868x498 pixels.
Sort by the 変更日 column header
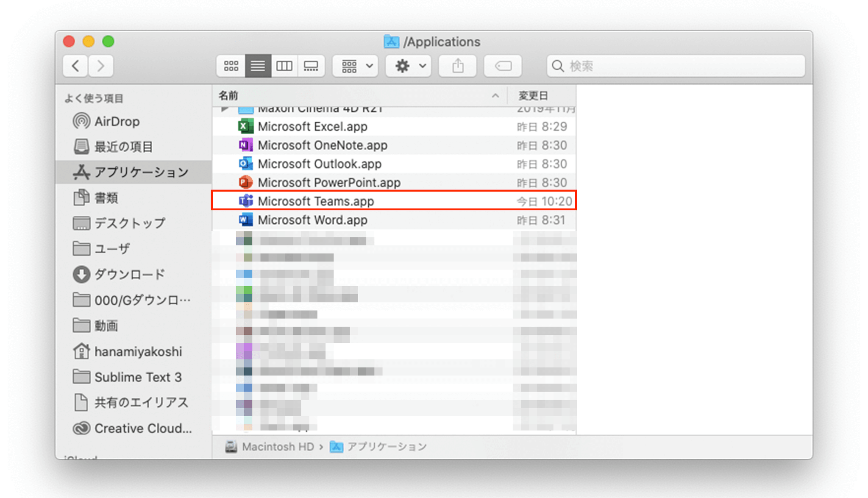pyautogui.click(x=533, y=96)
